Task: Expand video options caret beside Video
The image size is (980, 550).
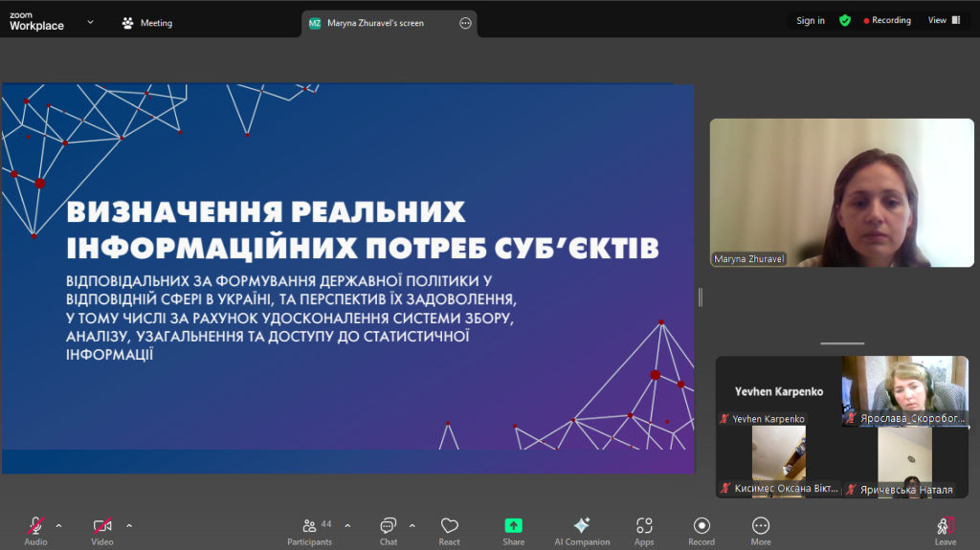Action: pyautogui.click(x=129, y=526)
